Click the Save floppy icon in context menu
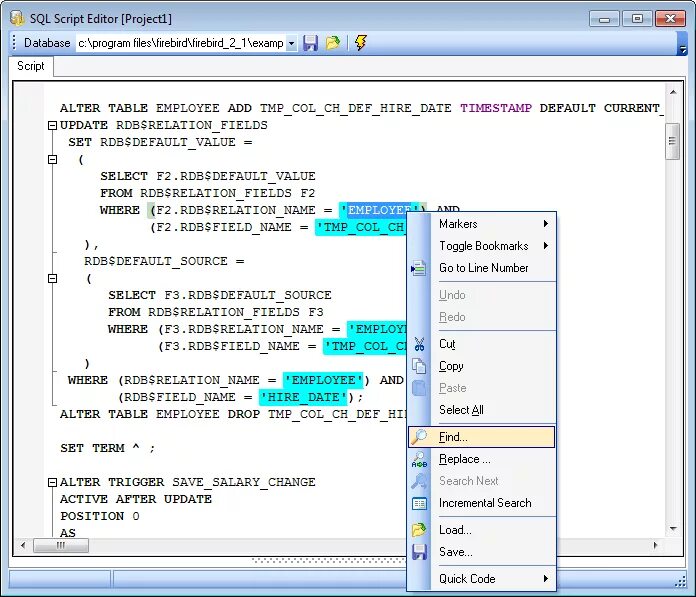 (419, 552)
